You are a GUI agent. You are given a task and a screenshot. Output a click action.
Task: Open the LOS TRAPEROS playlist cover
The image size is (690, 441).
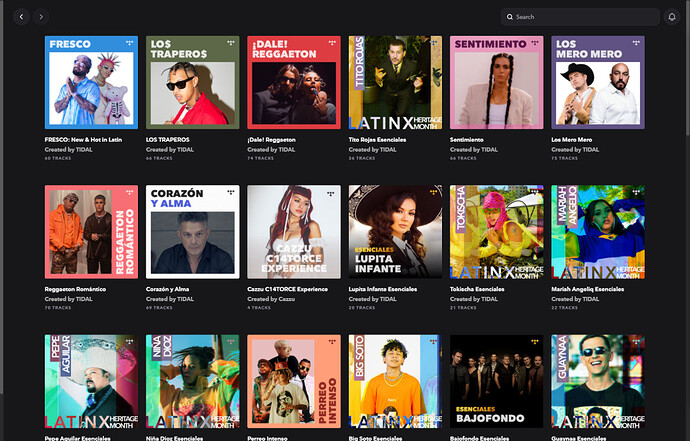[193, 82]
